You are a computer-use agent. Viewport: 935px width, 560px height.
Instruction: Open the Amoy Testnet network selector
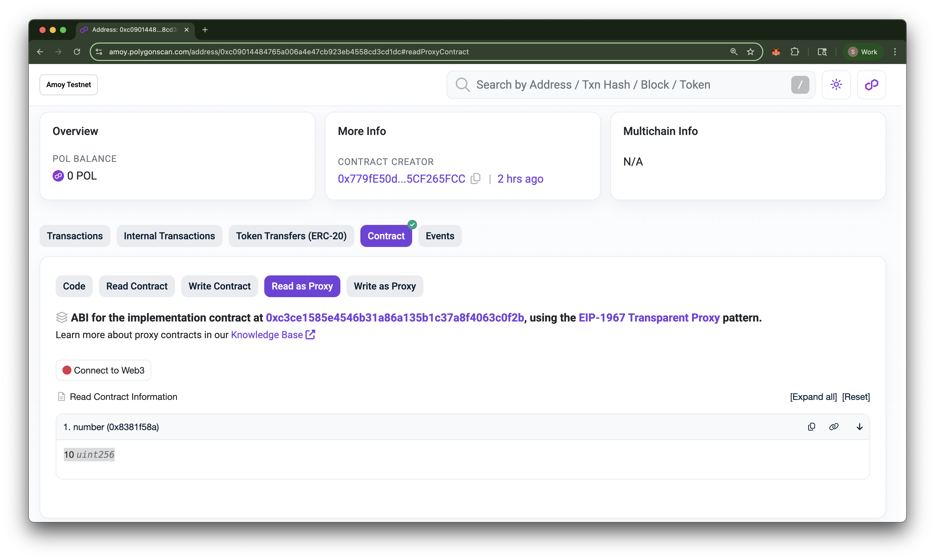69,85
